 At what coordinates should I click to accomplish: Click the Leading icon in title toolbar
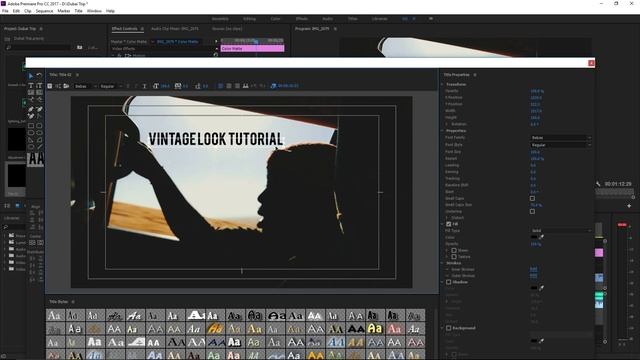tap(198, 86)
